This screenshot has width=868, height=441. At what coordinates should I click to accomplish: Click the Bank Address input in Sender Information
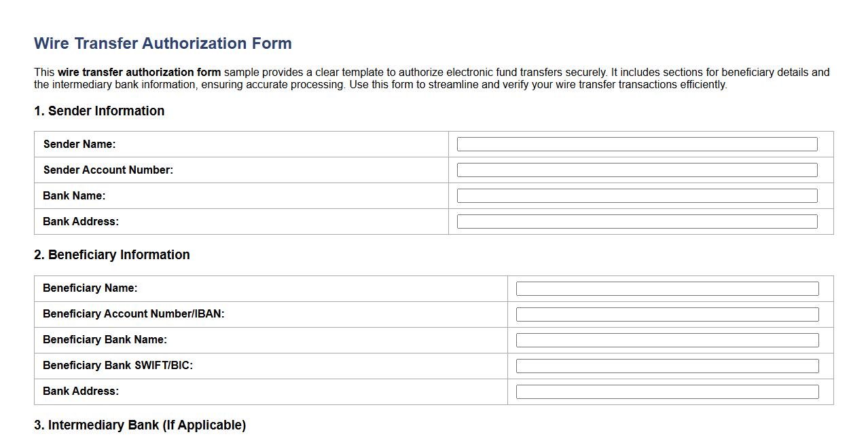(x=636, y=221)
